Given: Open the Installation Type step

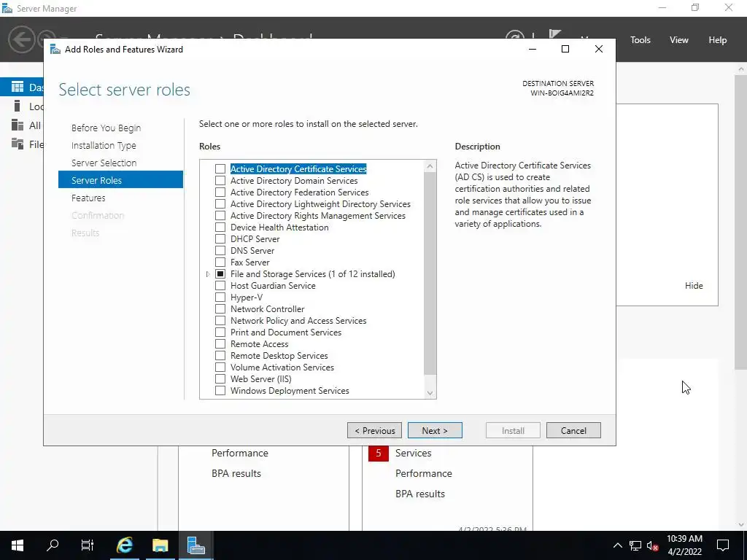Looking at the screenshot, I should point(104,145).
